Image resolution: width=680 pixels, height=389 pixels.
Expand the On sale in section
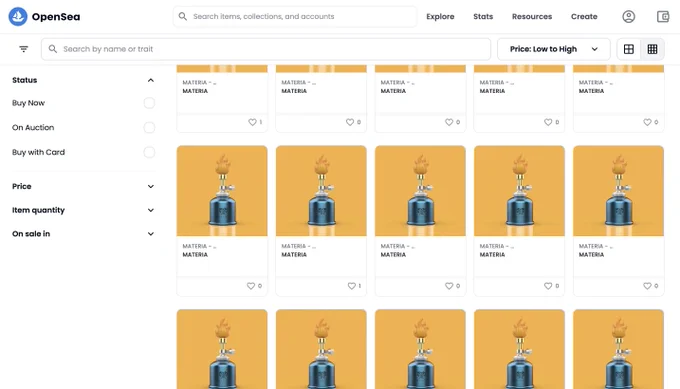point(150,234)
